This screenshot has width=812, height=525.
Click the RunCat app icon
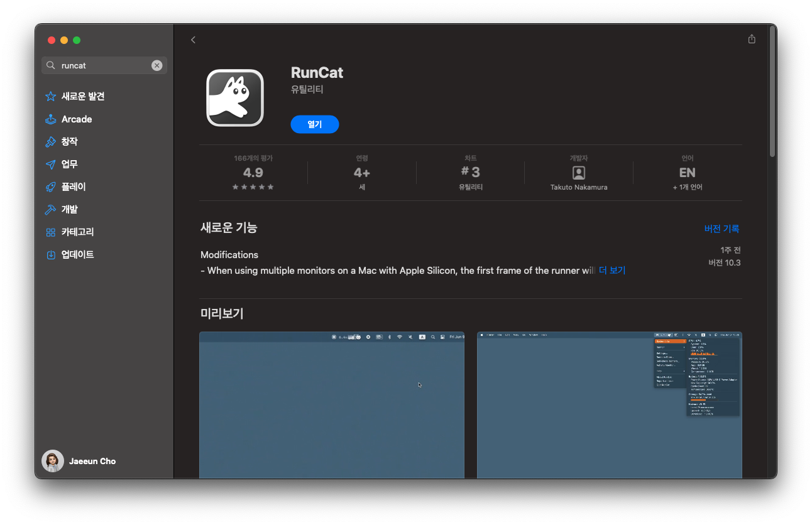(235, 98)
